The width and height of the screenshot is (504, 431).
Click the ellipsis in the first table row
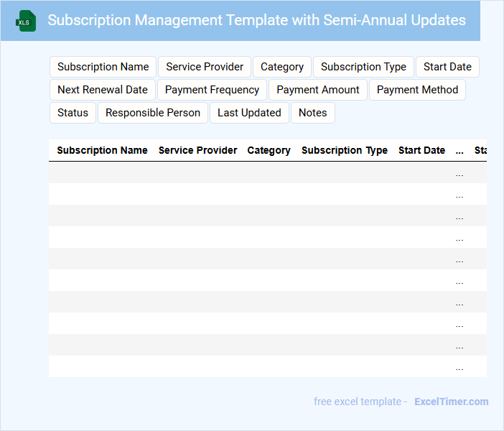pos(459,173)
